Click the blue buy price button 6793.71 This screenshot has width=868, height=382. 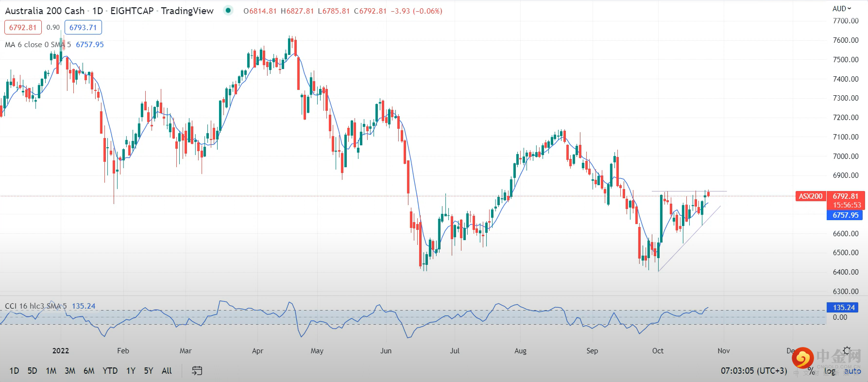tap(83, 28)
